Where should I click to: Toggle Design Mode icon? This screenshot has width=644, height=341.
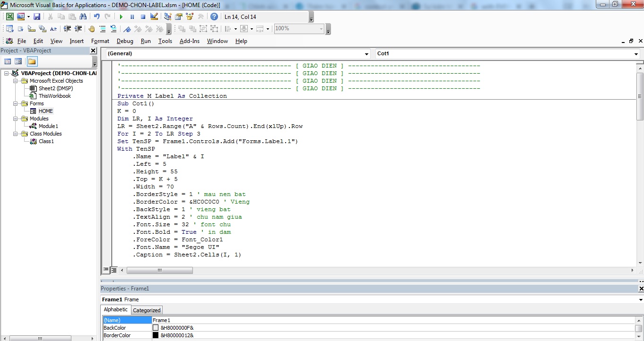pyautogui.click(x=154, y=17)
